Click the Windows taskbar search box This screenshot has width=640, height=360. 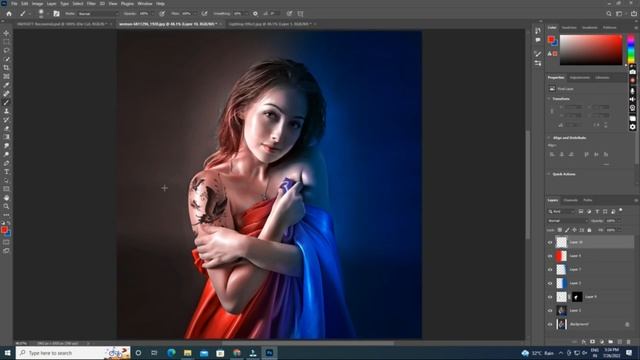[73, 353]
